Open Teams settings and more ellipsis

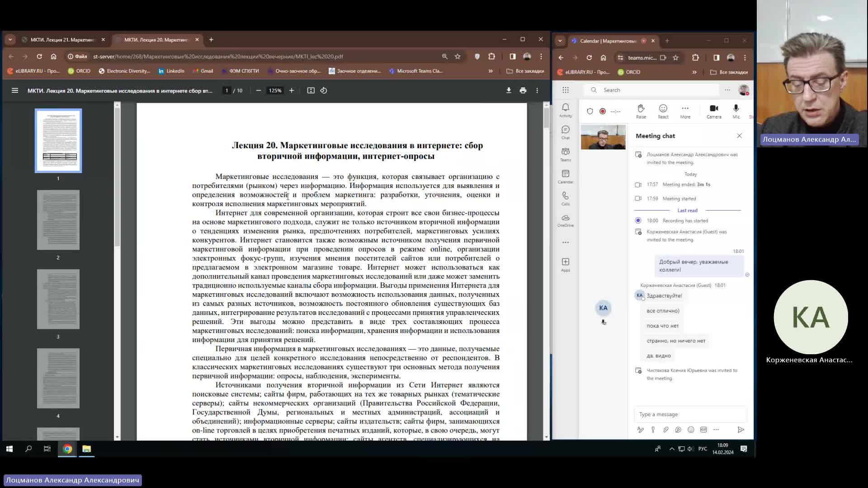tap(727, 90)
